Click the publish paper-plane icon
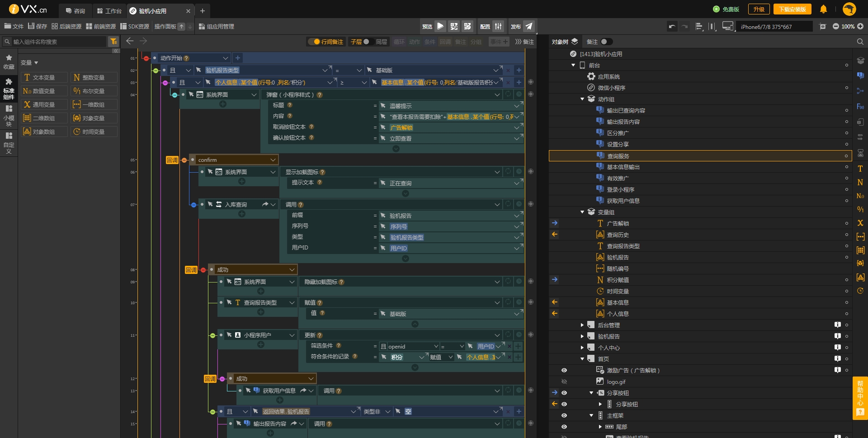Viewport: 868px width, 438px height. coord(528,26)
